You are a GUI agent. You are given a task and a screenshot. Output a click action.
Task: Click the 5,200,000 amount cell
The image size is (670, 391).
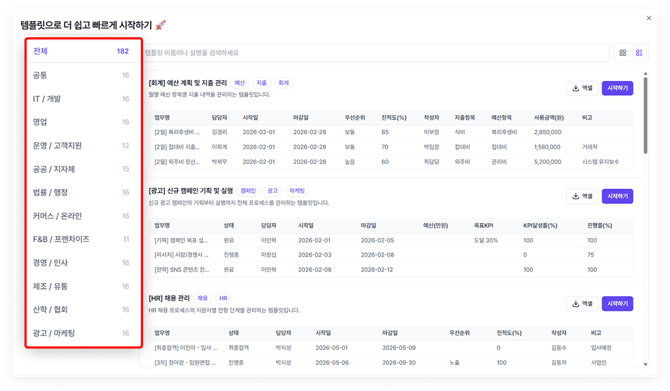[547, 162]
